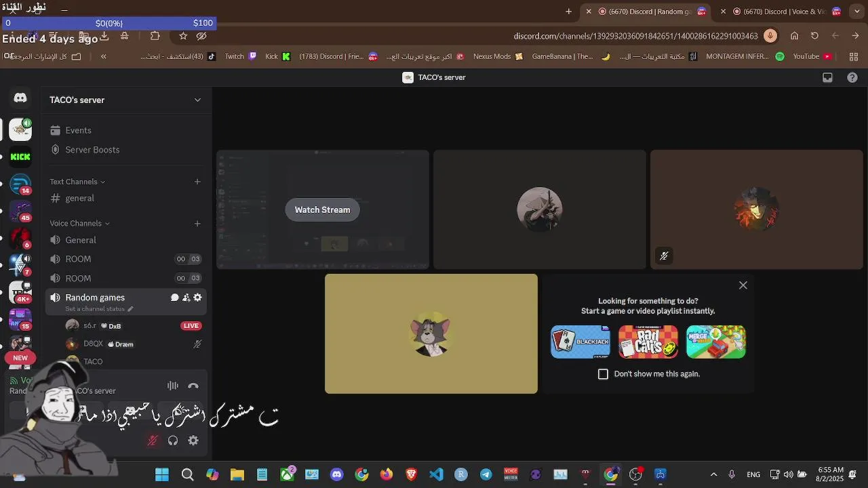Tick Don't show me this again
868x488 pixels.
(603, 374)
